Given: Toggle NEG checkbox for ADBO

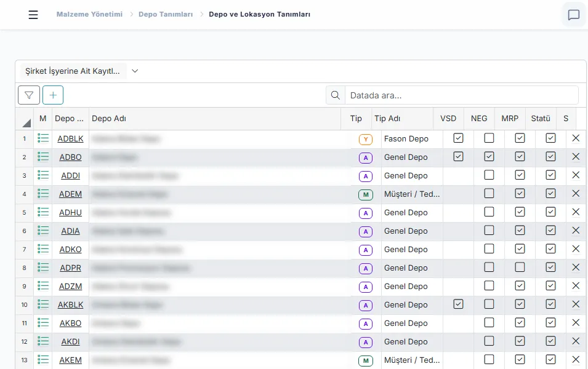Looking at the screenshot, I should (x=489, y=156).
